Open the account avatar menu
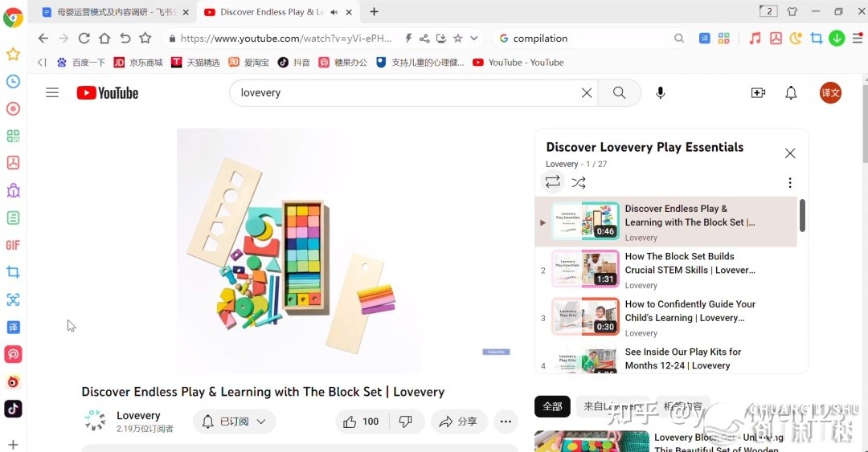This screenshot has height=452, width=868. [x=830, y=93]
